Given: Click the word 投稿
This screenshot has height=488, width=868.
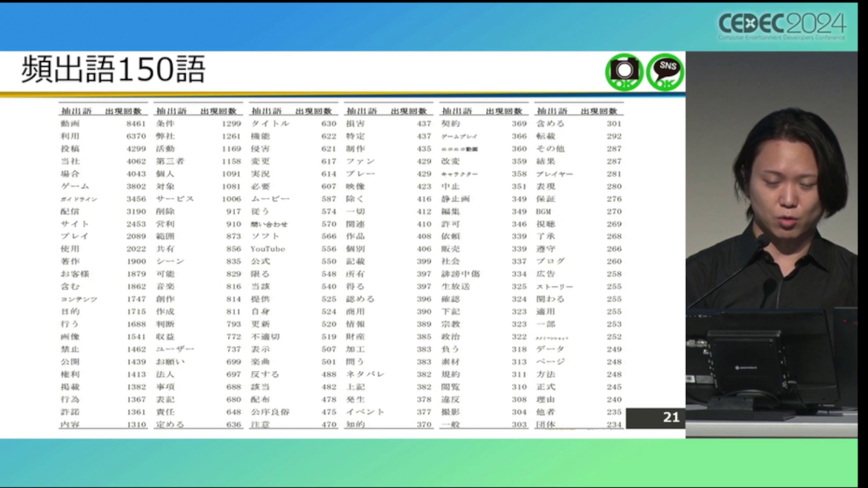Looking at the screenshot, I should click(70, 149).
